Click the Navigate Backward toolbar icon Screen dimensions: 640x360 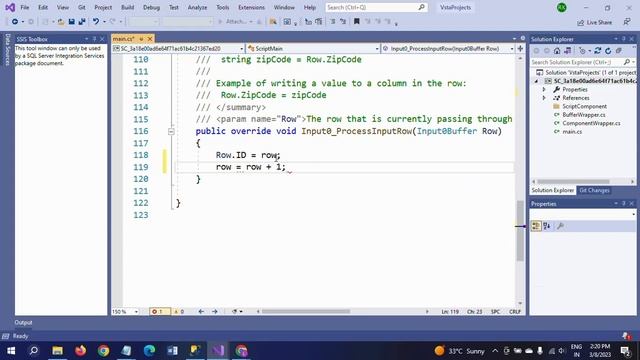tap(15, 22)
